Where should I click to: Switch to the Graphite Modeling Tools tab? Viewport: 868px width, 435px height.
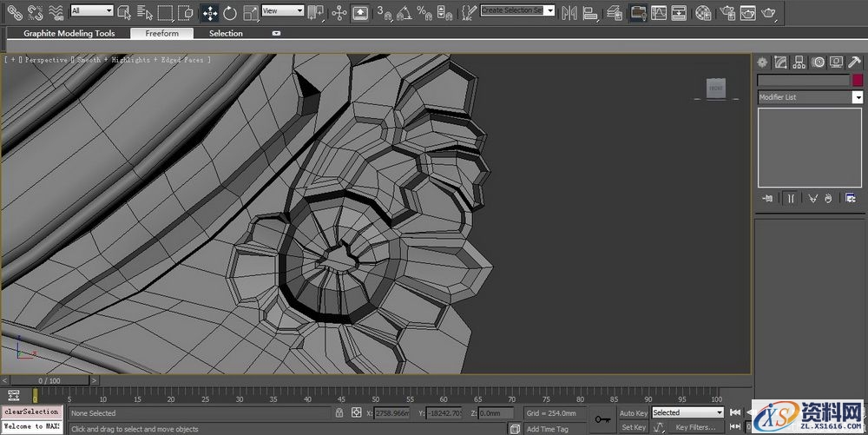[x=69, y=33]
